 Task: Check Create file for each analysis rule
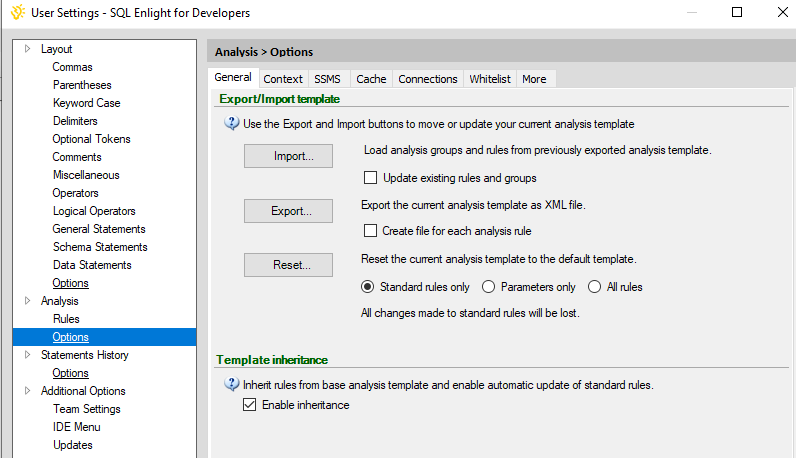pyautogui.click(x=371, y=231)
